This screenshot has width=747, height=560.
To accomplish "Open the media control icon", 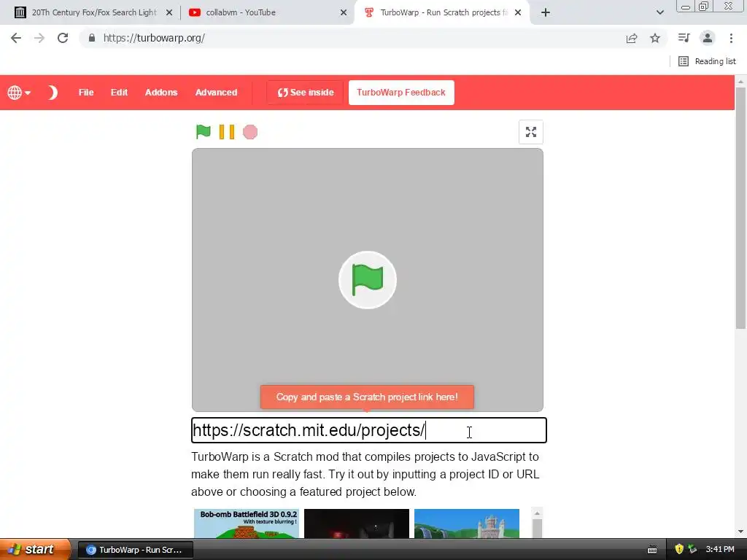I will 684,38.
